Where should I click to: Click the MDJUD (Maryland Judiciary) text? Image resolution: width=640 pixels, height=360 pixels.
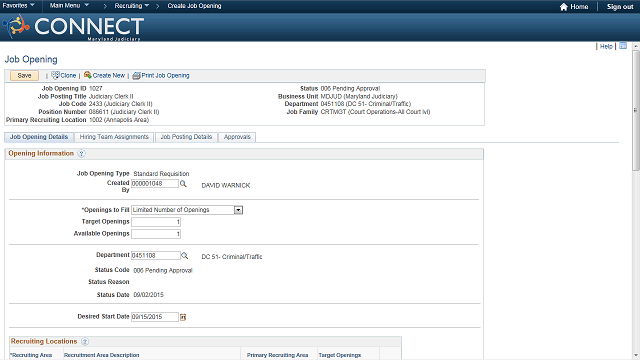pyautogui.click(x=359, y=96)
